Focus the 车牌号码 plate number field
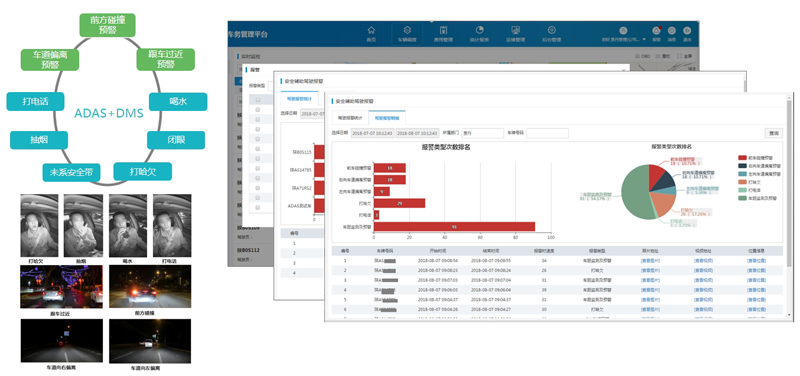 [547, 133]
